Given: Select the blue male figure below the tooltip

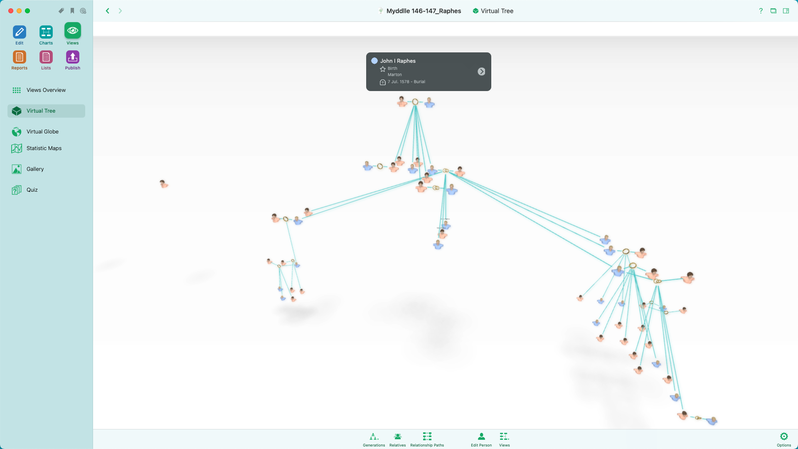Looking at the screenshot, I should coord(430,103).
